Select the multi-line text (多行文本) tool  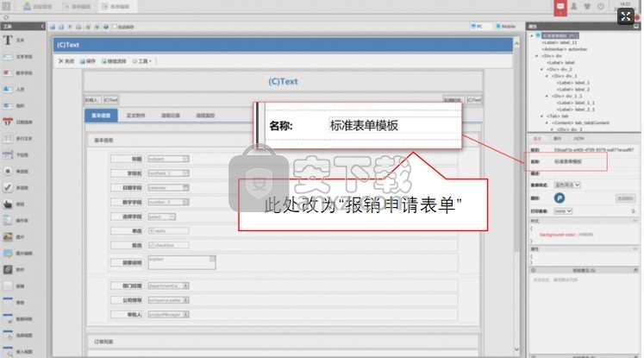8,139
